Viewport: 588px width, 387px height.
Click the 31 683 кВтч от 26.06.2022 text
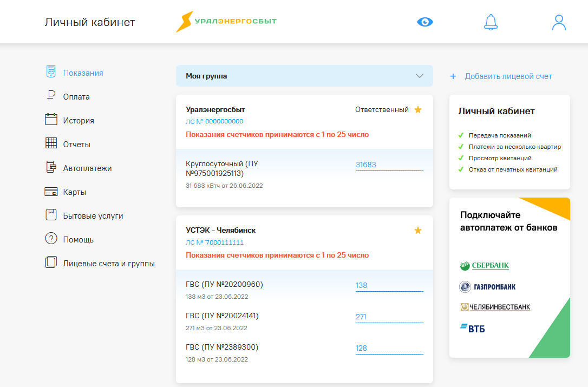click(224, 186)
